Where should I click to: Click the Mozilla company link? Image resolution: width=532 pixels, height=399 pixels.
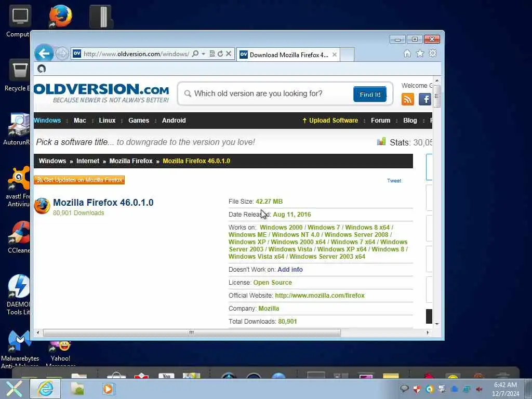[269, 309]
